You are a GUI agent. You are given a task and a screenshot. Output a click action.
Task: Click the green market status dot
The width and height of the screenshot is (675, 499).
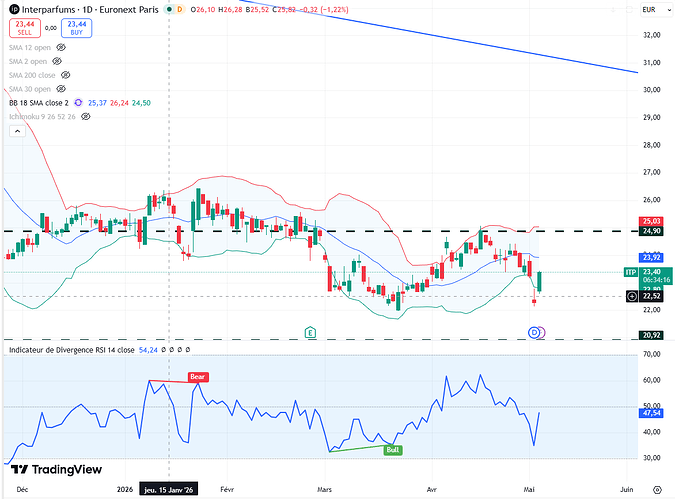(170, 9)
